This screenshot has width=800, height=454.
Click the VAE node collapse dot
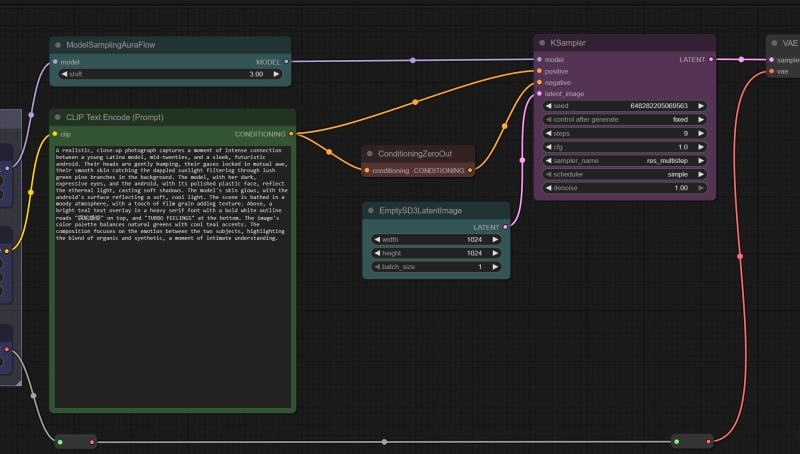775,43
